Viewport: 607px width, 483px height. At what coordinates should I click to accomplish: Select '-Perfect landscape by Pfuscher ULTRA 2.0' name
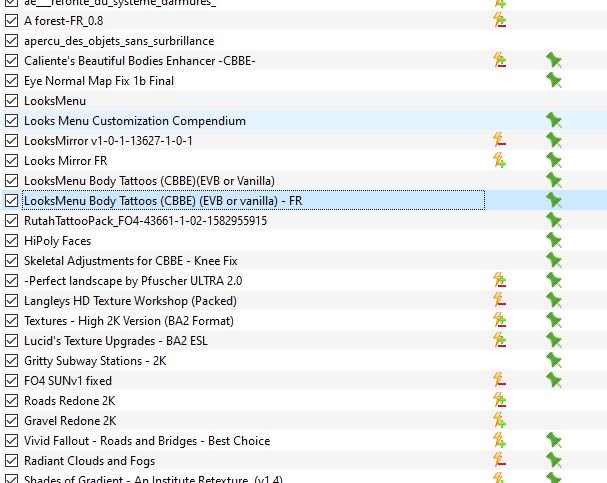[x=133, y=281]
